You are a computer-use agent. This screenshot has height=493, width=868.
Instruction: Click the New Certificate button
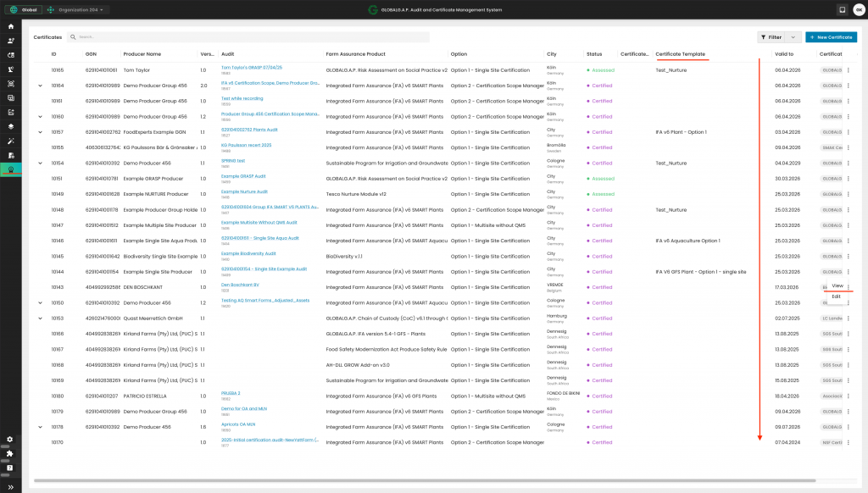tap(831, 37)
